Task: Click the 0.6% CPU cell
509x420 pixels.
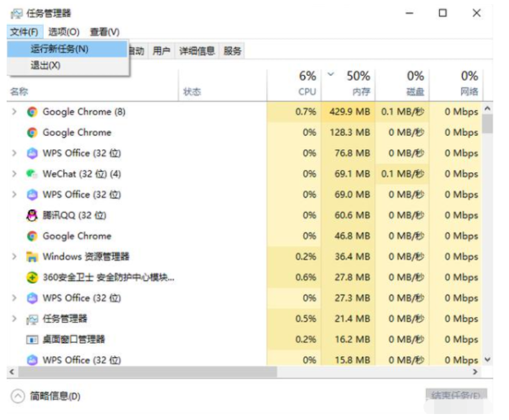Action: pos(294,278)
